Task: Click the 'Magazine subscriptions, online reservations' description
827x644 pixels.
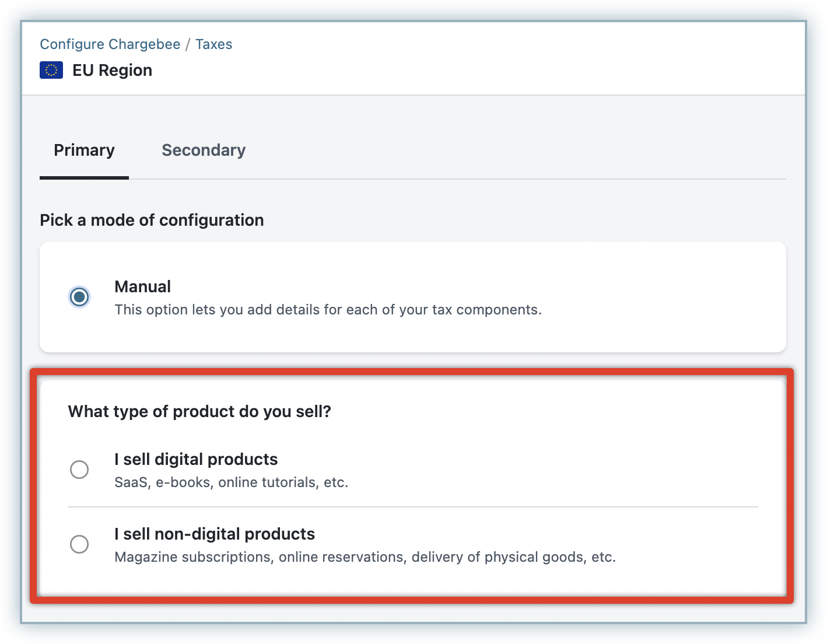Action: click(x=365, y=558)
